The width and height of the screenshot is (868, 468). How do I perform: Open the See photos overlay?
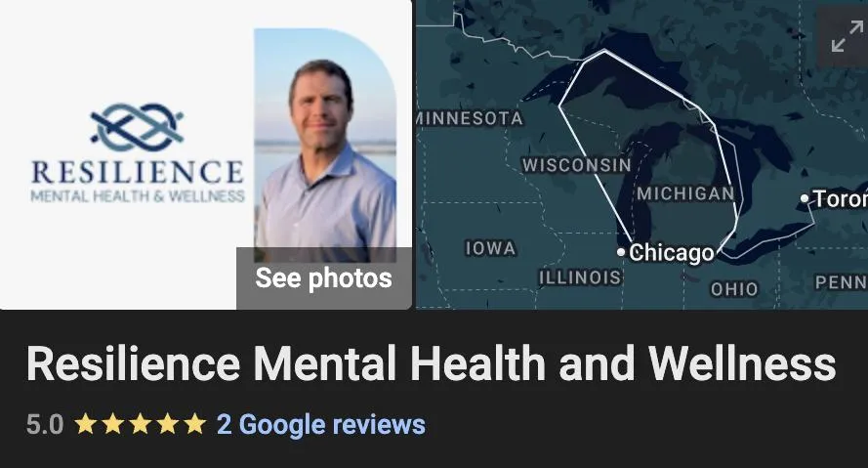tap(324, 278)
